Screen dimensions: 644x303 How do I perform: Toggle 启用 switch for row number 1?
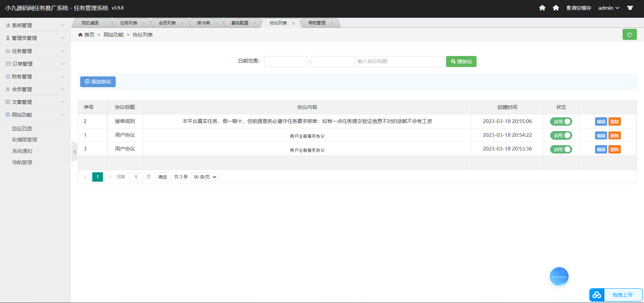tap(561, 135)
